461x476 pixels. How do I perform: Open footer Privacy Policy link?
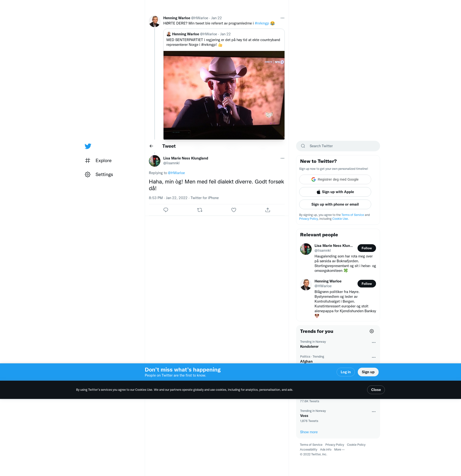(x=334, y=445)
